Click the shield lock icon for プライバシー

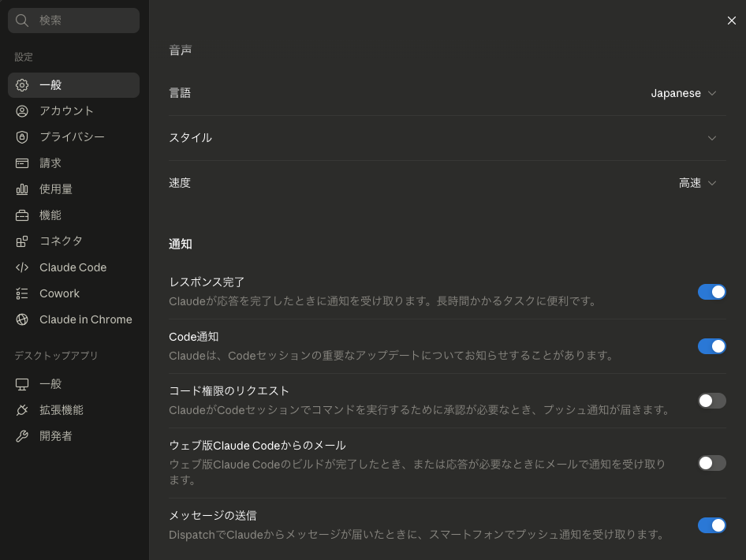tap(22, 137)
